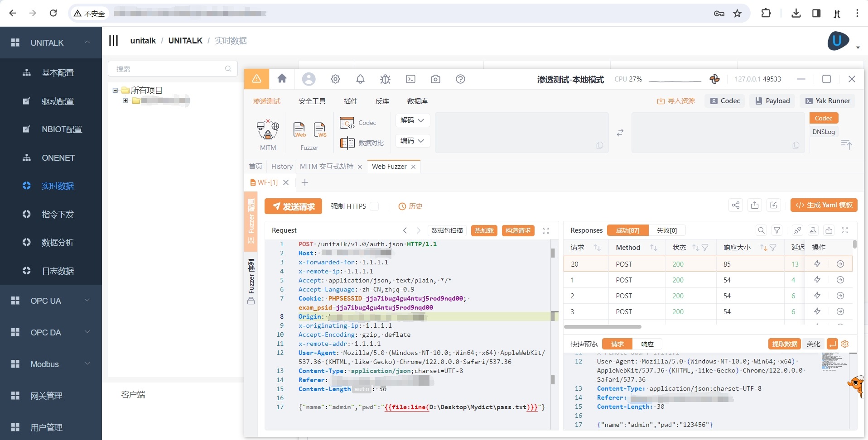
Task: Click the Responses table horizontal scrollbar
Action: pyautogui.click(x=603, y=326)
